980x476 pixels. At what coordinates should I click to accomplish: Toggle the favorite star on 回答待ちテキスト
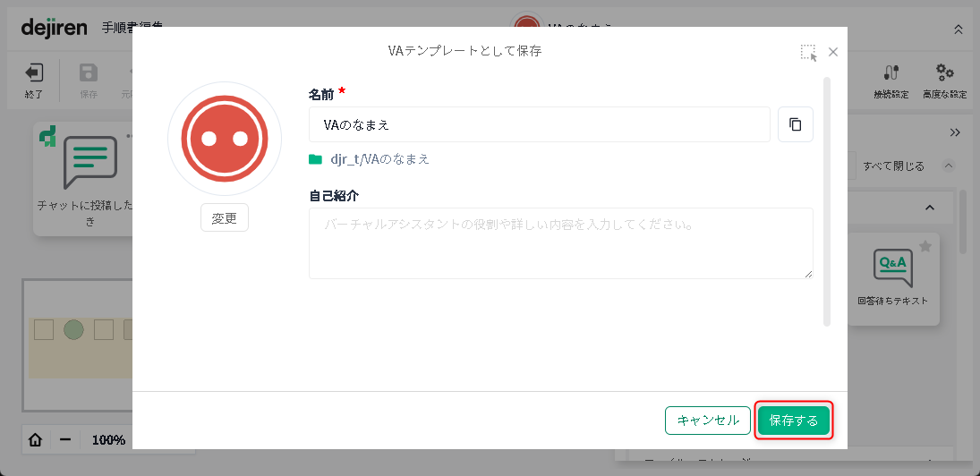(x=925, y=247)
